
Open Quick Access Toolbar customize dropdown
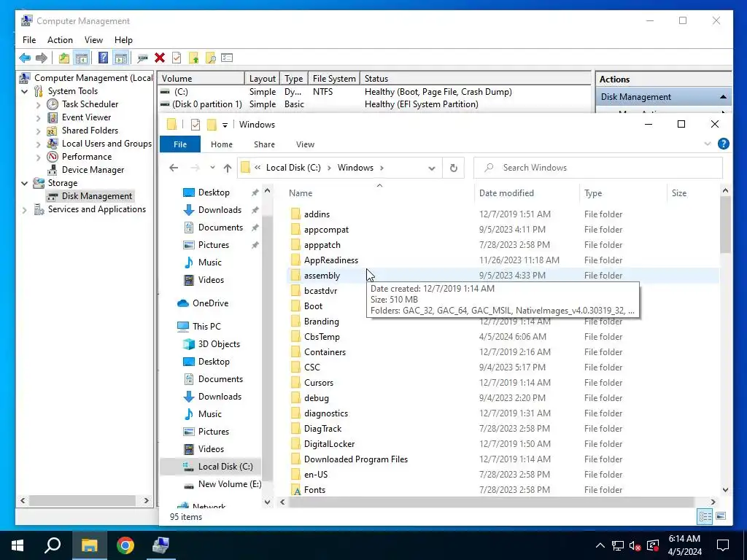pos(225,125)
